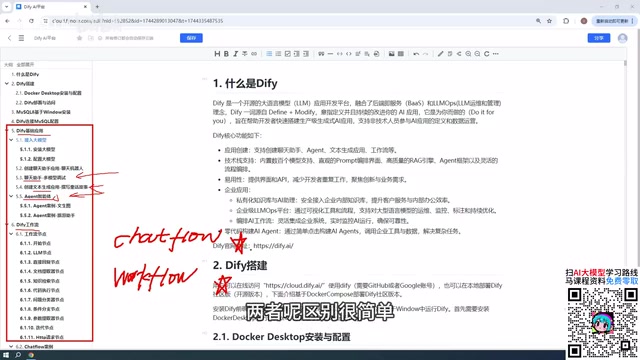Reload the page in browser

tap(31, 21)
